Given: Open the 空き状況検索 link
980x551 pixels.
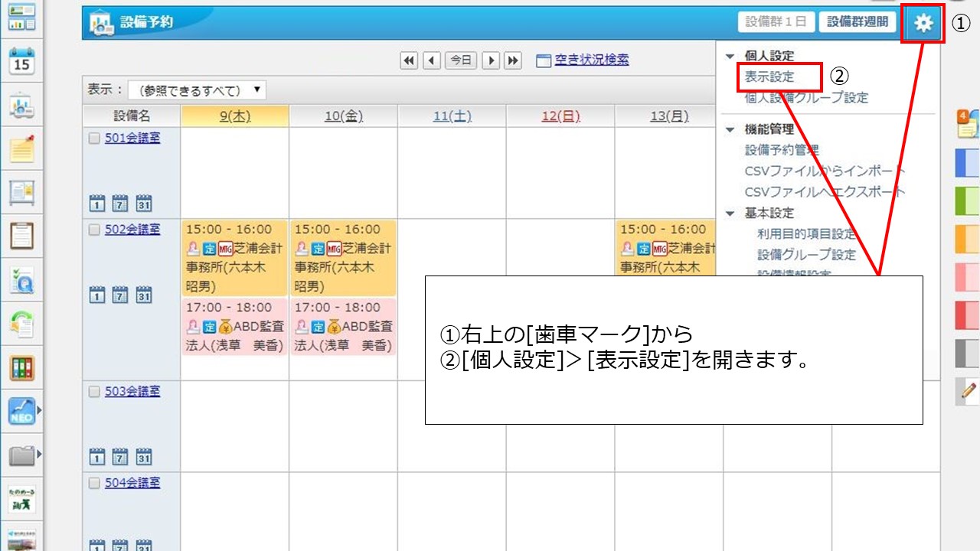Looking at the screenshot, I should [x=592, y=60].
